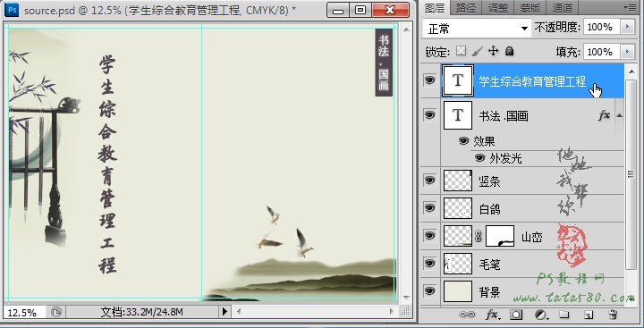
Task: Open the 填充 fill slider arrow
Action: point(627,52)
